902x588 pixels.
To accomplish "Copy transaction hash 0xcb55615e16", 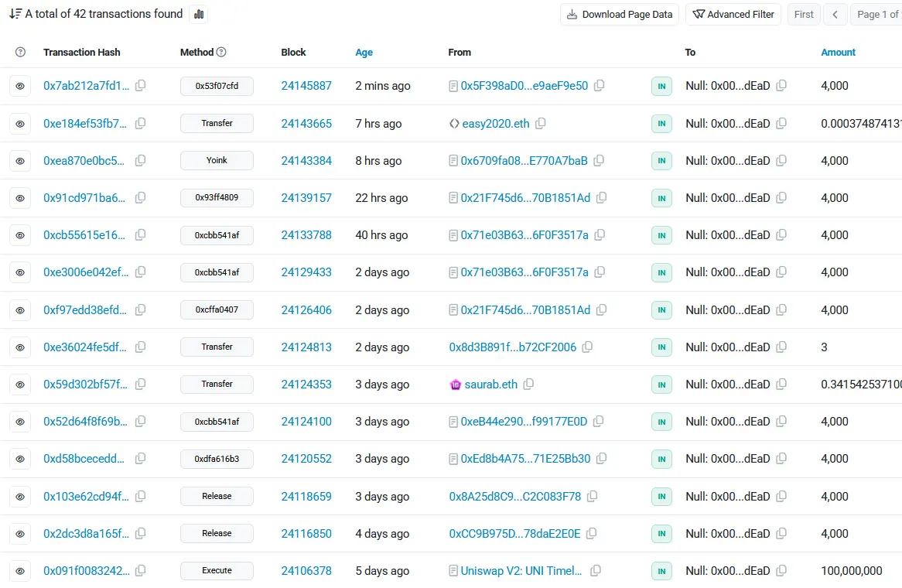I will (x=140, y=234).
